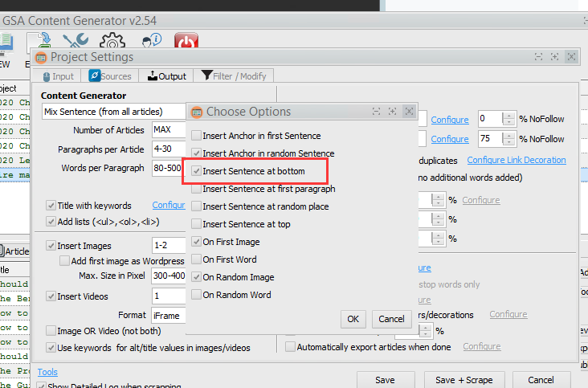
Task: Enable Insert Sentence at first paragraph
Action: (x=196, y=189)
